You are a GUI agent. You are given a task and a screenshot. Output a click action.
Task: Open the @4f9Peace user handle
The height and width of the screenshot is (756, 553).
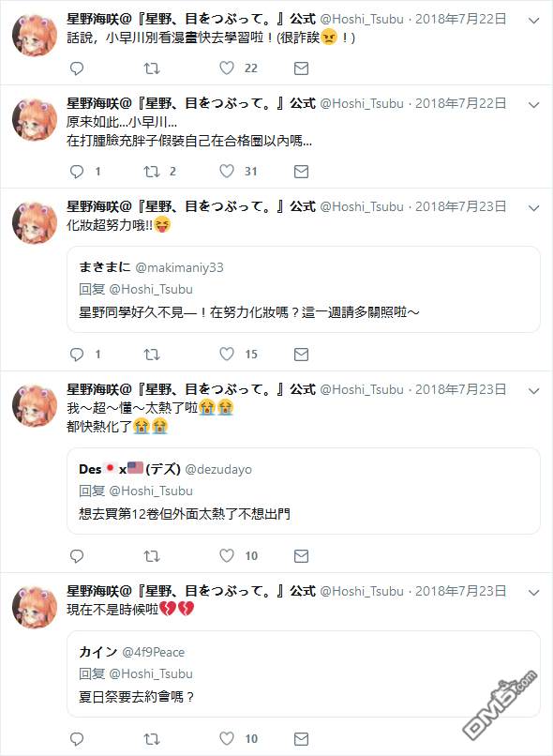pyautogui.click(x=153, y=652)
